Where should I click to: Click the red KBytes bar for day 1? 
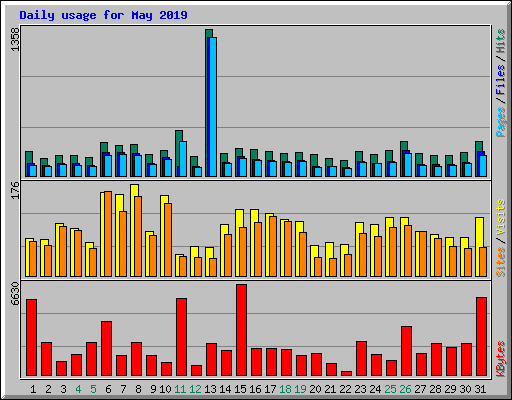tap(32, 337)
